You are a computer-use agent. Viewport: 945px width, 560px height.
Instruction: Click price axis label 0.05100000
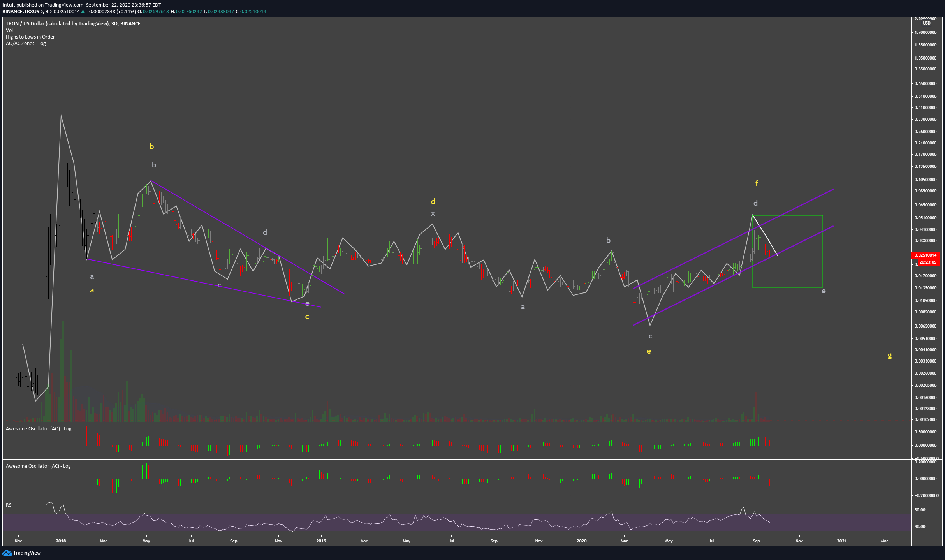point(925,218)
